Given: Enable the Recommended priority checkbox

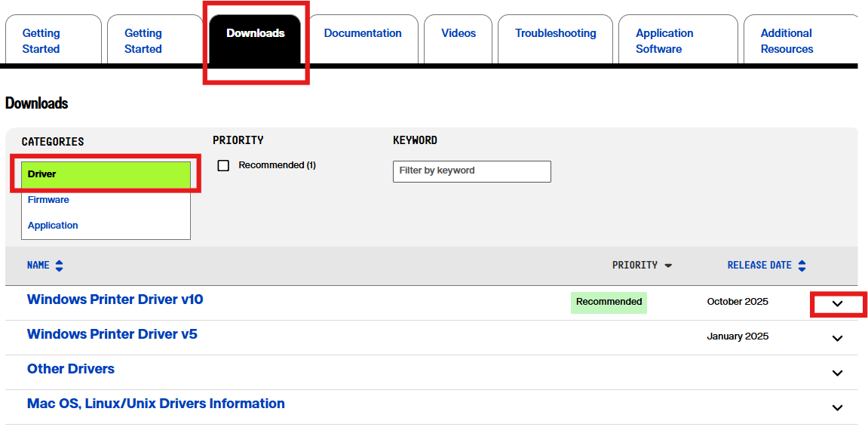Looking at the screenshot, I should pyautogui.click(x=223, y=165).
